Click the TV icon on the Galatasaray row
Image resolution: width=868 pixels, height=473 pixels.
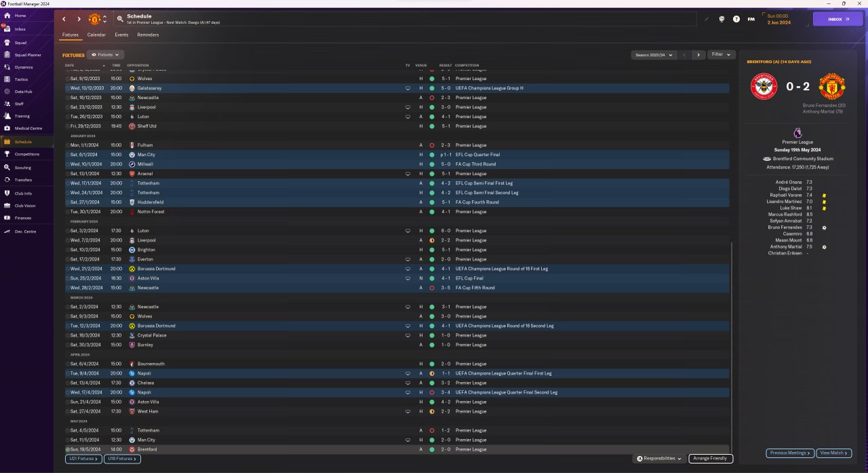pos(408,88)
